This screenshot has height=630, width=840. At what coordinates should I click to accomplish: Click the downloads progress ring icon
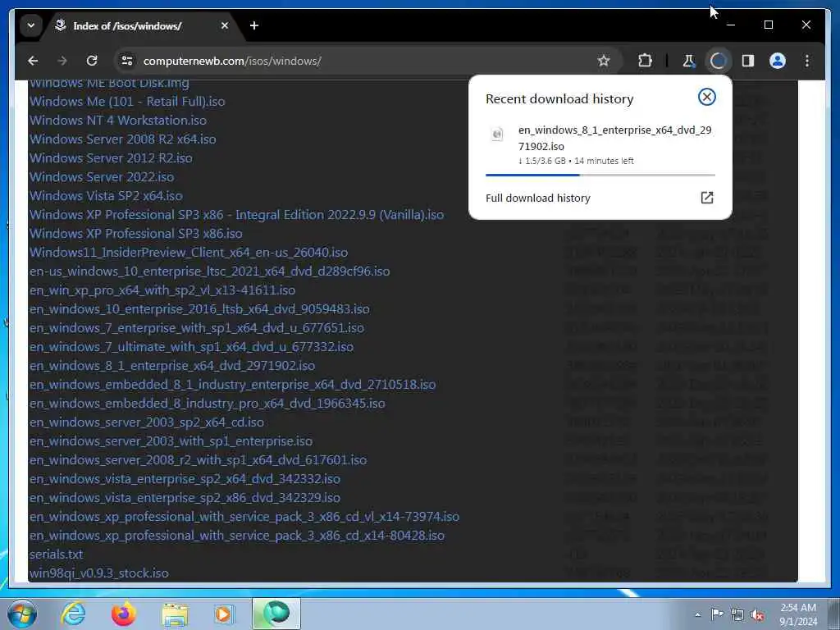(719, 61)
